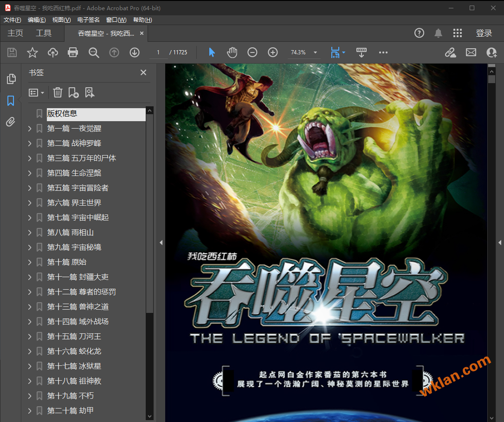The width and height of the screenshot is (504, 422).
Task: Toggle the Bookmarks panel in sidebar
Action: click(11, 101)
